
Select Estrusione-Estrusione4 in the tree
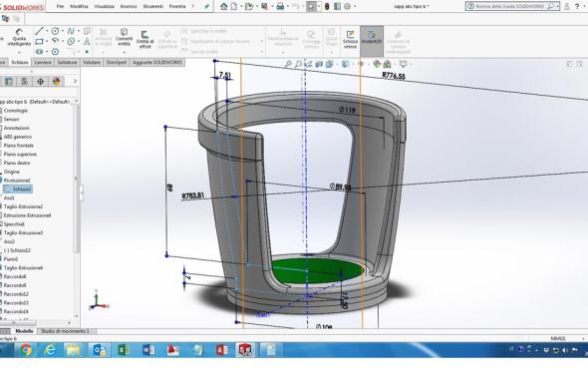coord(27,215)
